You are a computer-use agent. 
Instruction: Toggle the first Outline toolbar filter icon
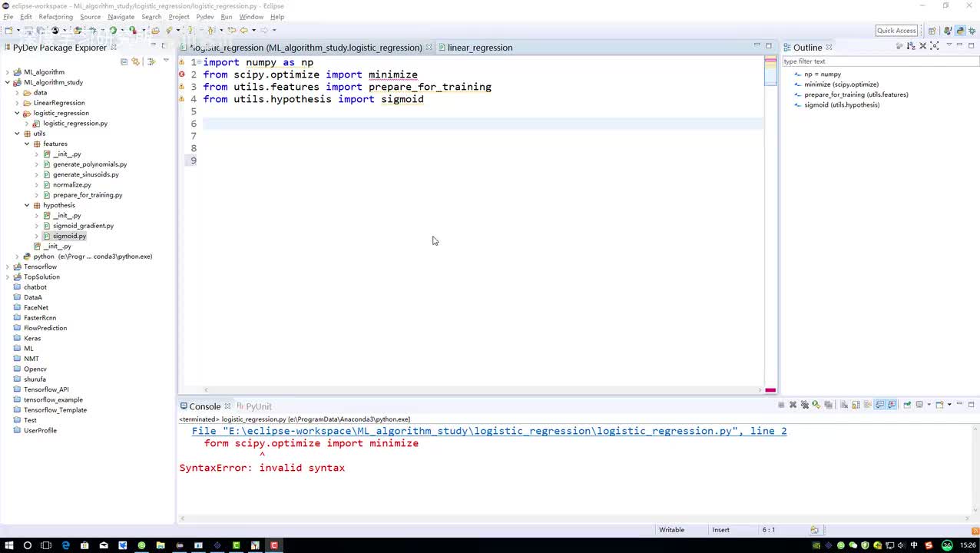click(899, 46)
